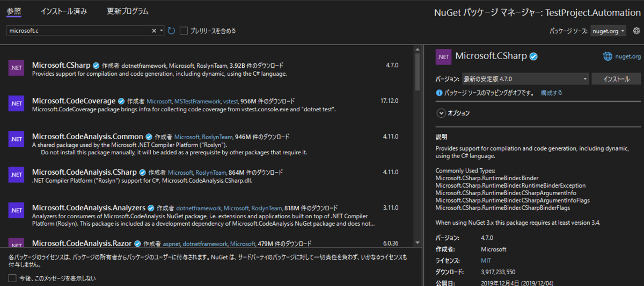Image resolution: width=644 pixels, height=286 pixels.
Task: Click the Microsoft.CodeCoverage .NET package icon
Action: click(x=16, y=103)
